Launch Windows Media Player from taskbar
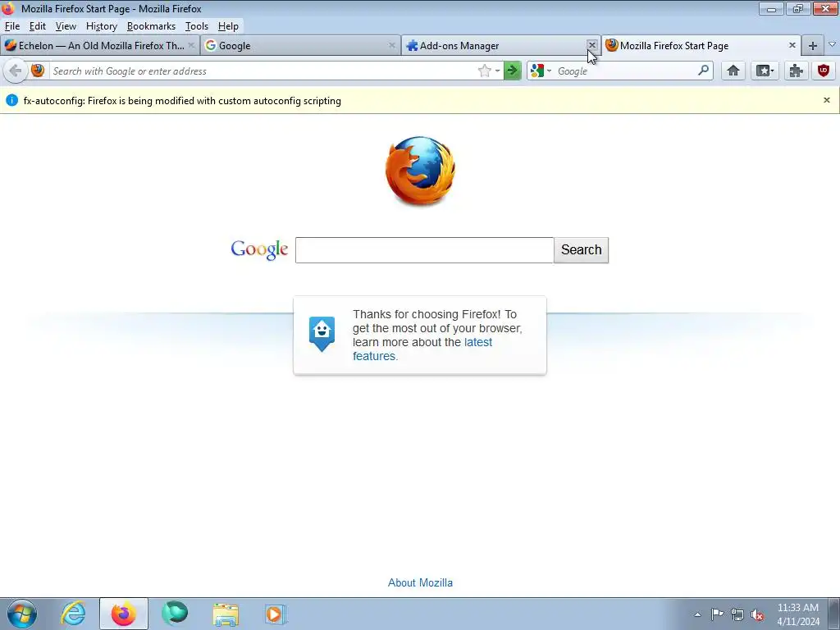The width and height of the screenshot is (840, 630). [x=276, y=614]
